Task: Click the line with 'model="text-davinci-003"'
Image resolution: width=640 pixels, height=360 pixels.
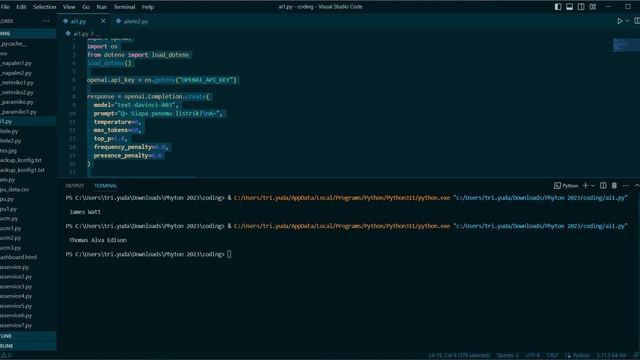Action: 136,105
